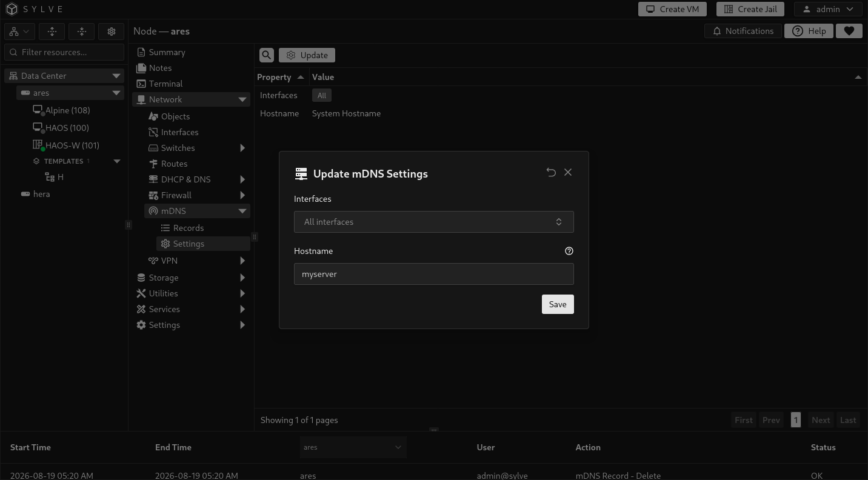The width and height of the screenshot is (868, 480).
Task: Open the tree view mode selector icon
Action: pos(19,32)
